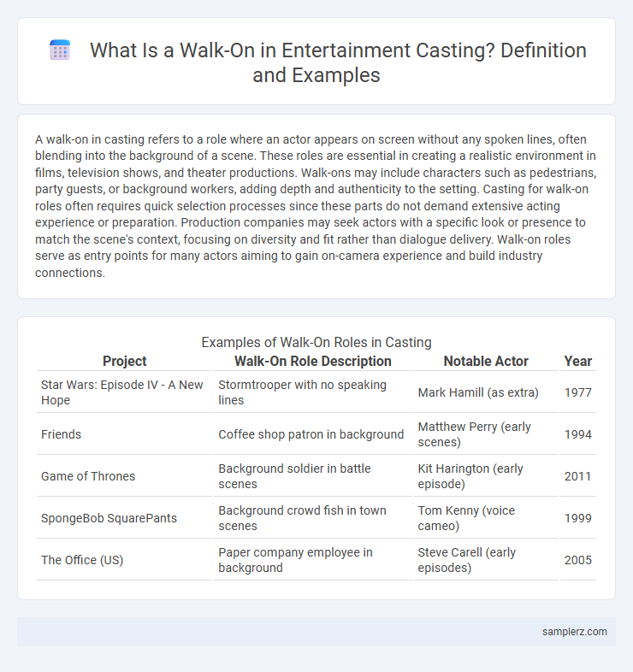Screen dimensions: 633x672
Task: Select 'Paper company employee in background' cell
Action: tap(313, 560)
